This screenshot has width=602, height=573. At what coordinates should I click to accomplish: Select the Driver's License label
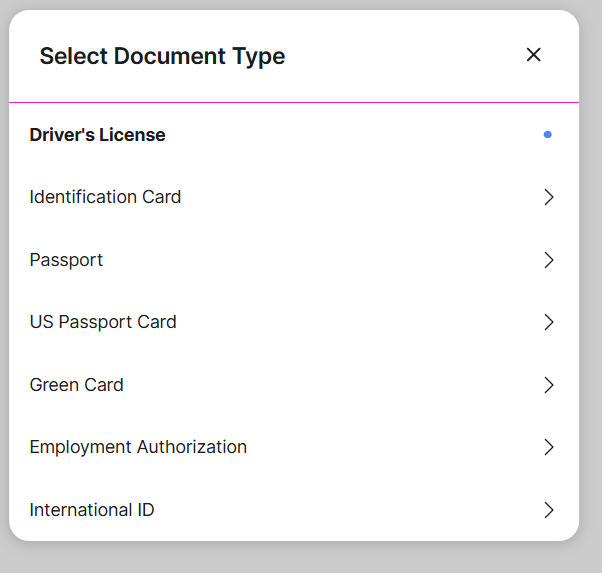point(97,135)
